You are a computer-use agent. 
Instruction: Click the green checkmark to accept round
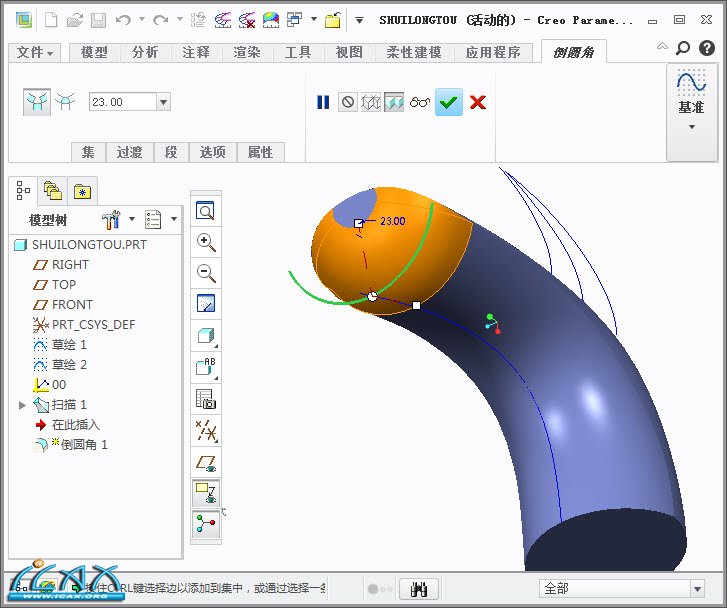[449, 102]
